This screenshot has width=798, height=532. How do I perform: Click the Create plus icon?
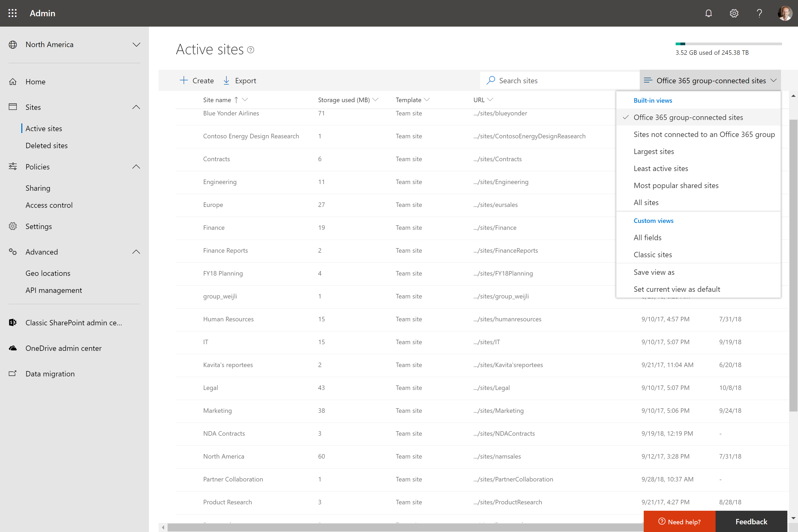(184, 80)
